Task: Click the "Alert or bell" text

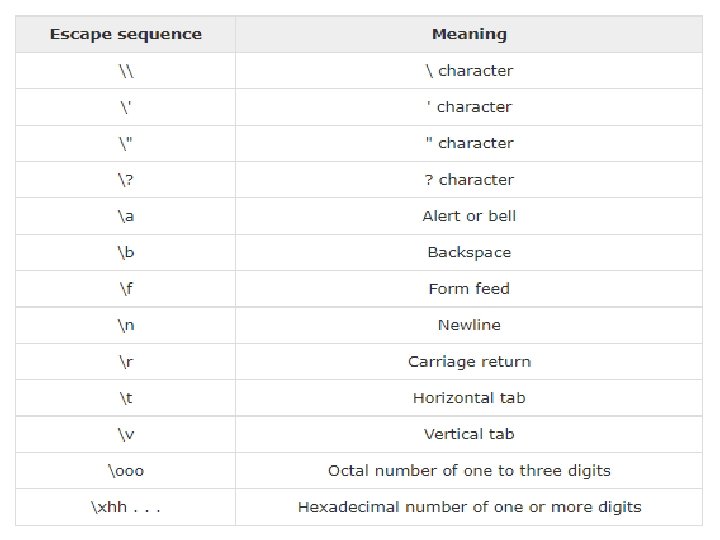Action: point(469,216)
